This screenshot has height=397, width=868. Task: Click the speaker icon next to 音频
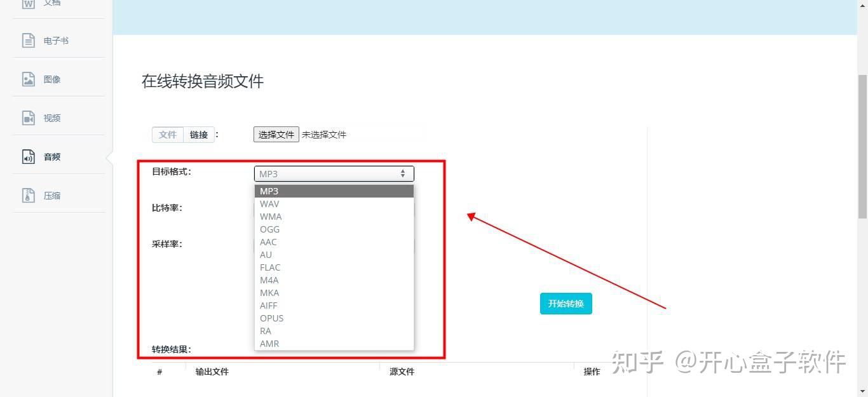coord(29,156)
